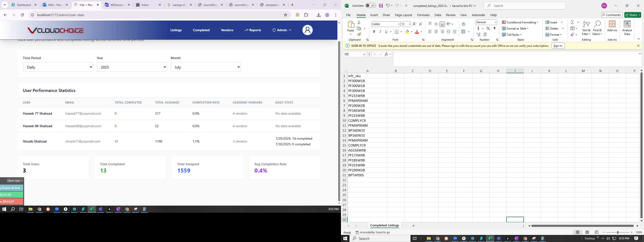Open the Formulas ribbon tab
The width and height of the screenshot is (644, 242).
[x=423, y=15]
